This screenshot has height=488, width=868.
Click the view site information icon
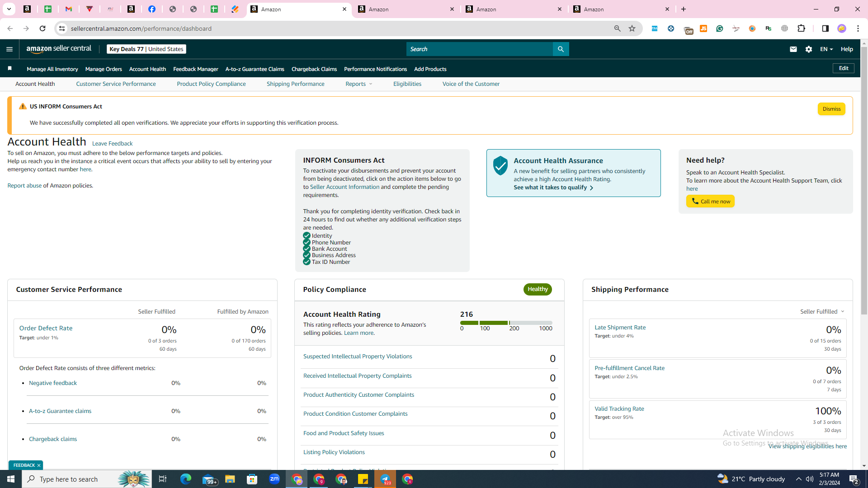[62, 28]
